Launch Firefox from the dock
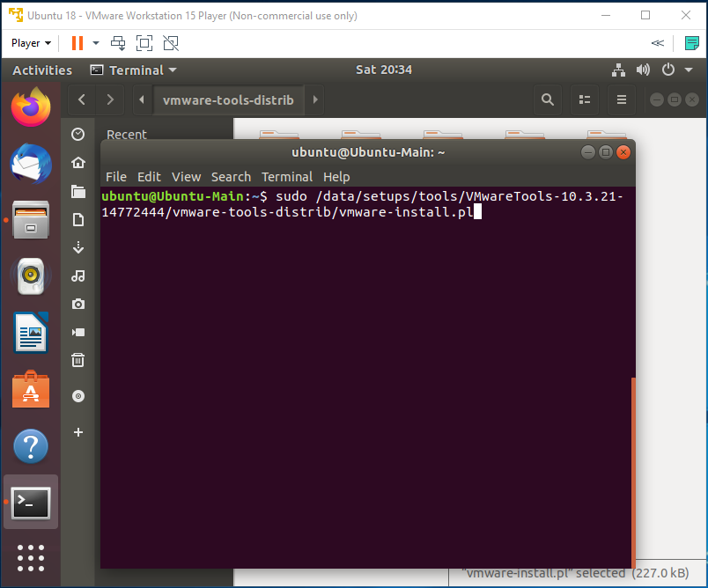This screenshot has height=588, width=708. (31, 107)
